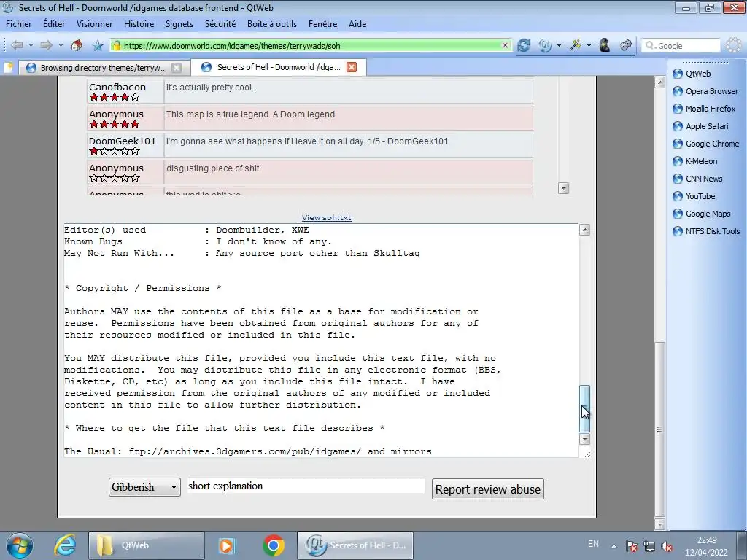Reload page with the refresh icon
The image size is (747, 560).
pyautogui.click(x=524, y=45)
